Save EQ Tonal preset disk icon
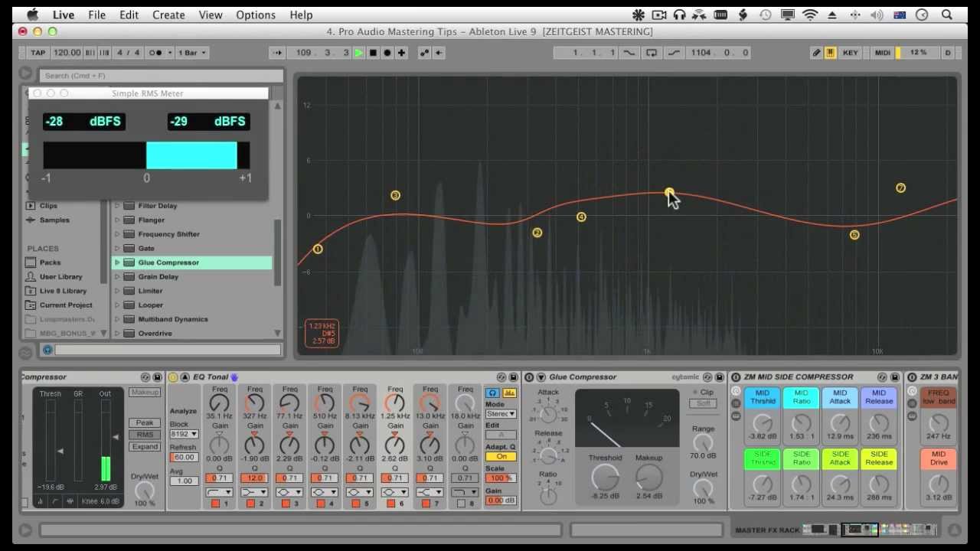Image resolution: width=980 pixels, height=551 pixels. coord(513,377)
